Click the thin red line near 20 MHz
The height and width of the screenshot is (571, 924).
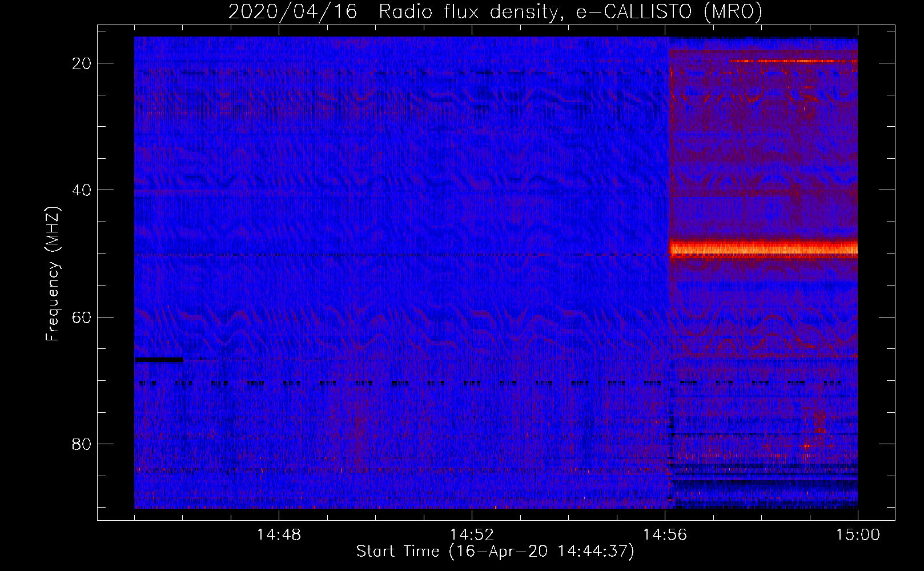click(x=793, y=61)
